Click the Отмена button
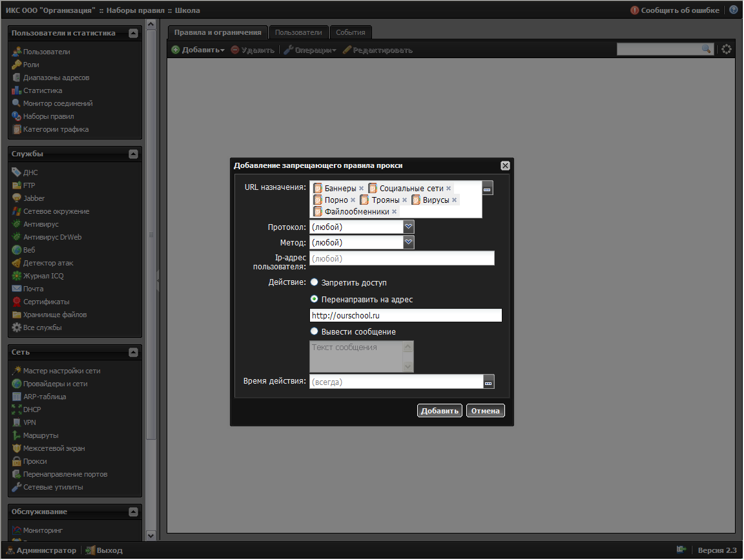Image resolution: width=744 pixels, height=560 pixels. (x=486, y=411)
